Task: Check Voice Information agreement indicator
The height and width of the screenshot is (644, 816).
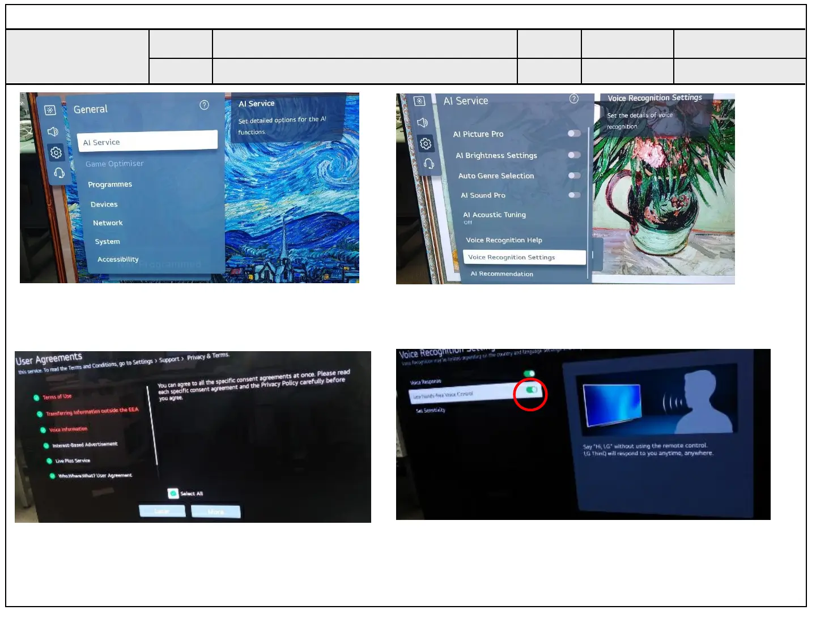Action: click(44, 430)
